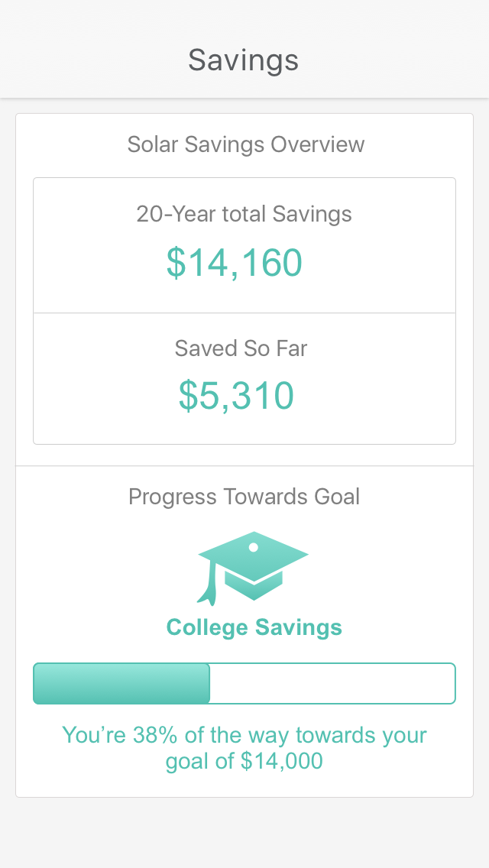Image resolution: width=489 pixels, height=868 pixels.
Task: Select the 20-Year total Savings card
Action: point(244,243)
